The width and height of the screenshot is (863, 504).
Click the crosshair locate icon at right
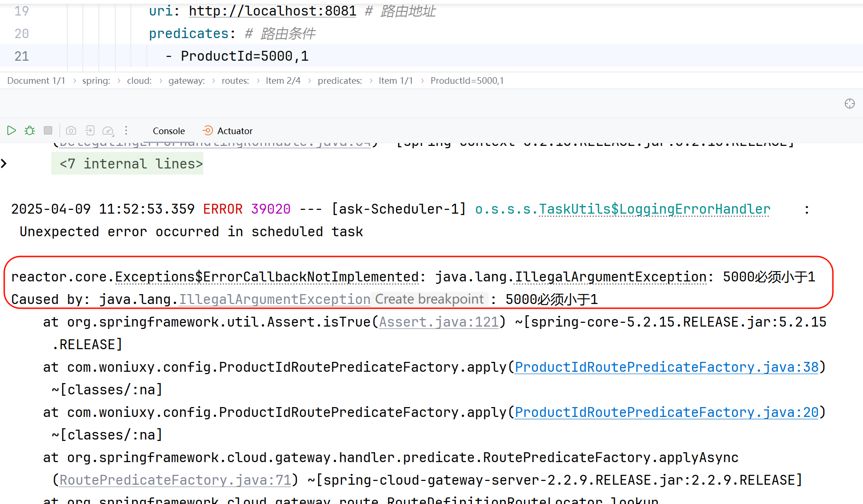[849, 104]
